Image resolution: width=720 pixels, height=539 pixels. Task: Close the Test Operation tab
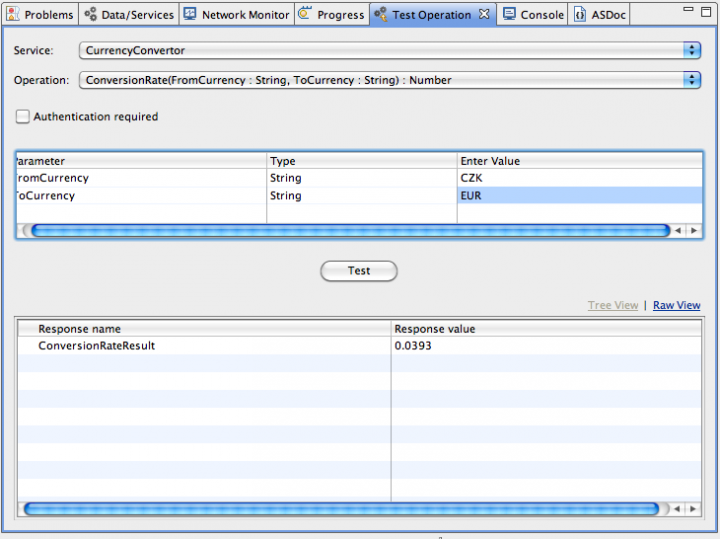(x=484, y=14)
